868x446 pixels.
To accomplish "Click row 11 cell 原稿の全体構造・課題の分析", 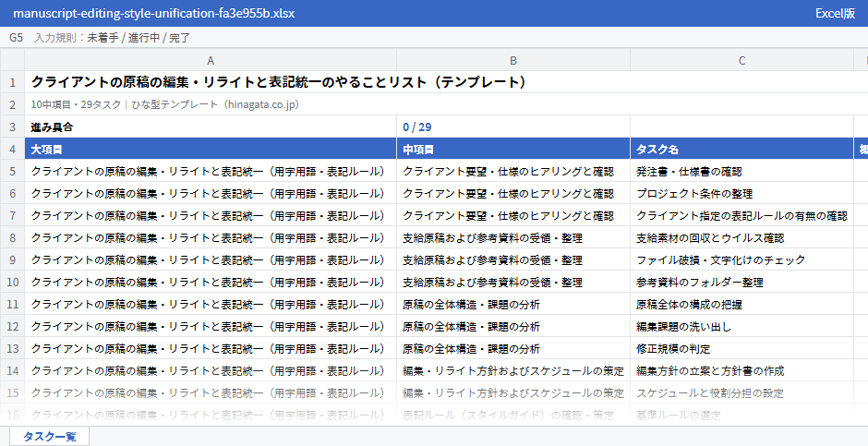I will point(513,304).
